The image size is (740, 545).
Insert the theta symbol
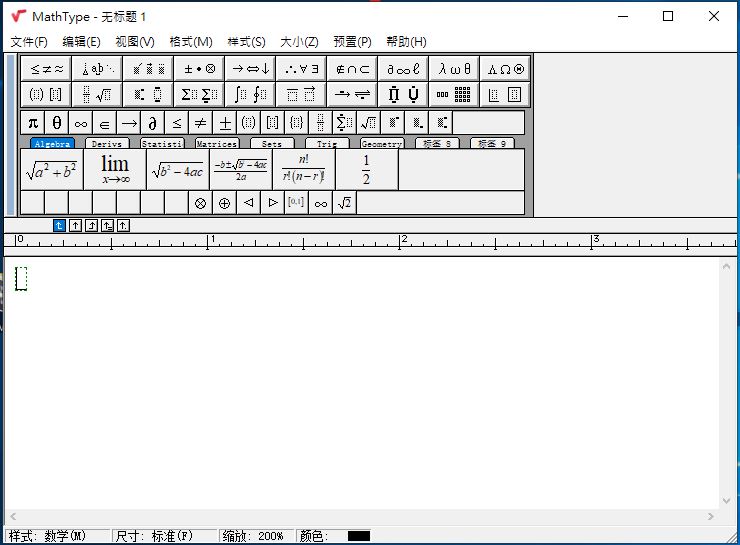coord(57,123)
